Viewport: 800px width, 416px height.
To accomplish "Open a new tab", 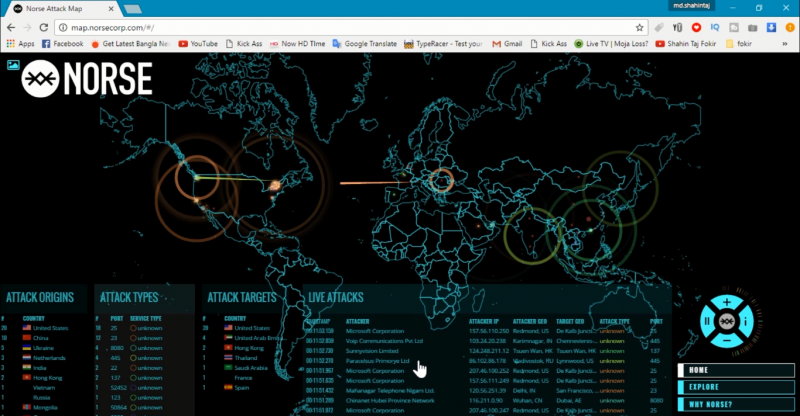I will tap(133, 9).
